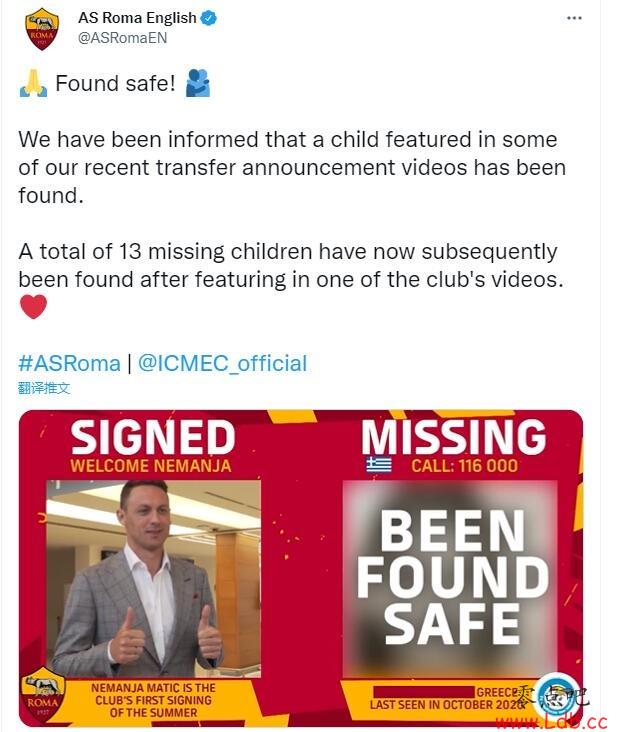
Task: Click the Nemanja Matic signing photo
Action: pyautogui.click(x=154, y=578)
